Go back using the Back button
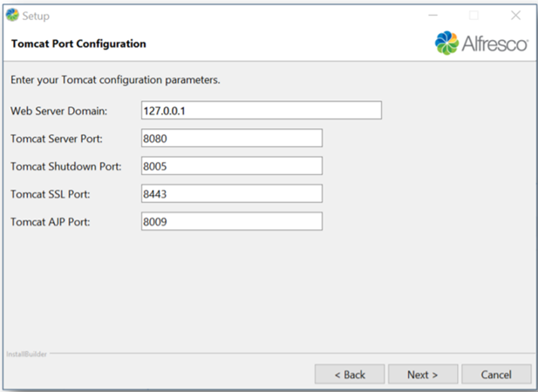Viewport: 538px width, 392px height. point(350,375)
